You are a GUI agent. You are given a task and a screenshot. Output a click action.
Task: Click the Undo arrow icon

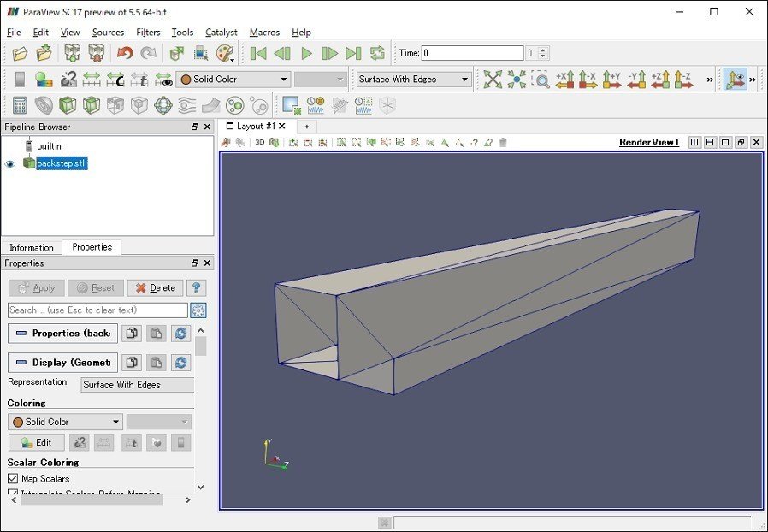click(125, 53)
